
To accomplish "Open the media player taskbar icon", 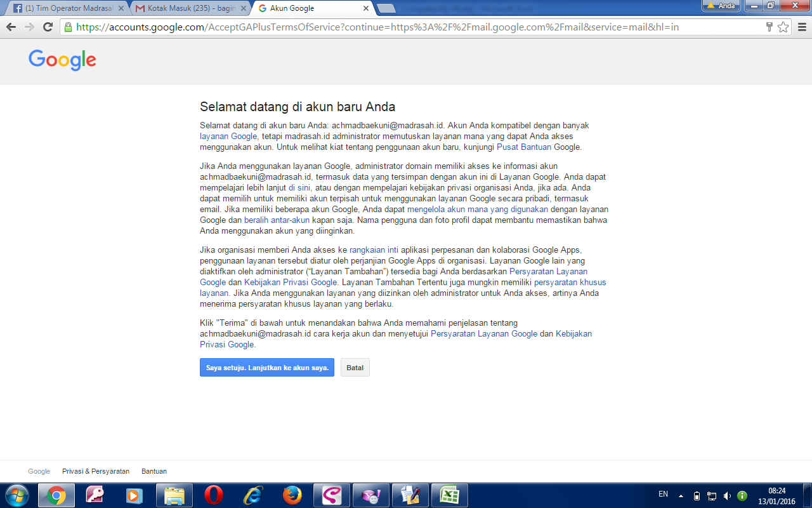I will [x=134, y=495].
